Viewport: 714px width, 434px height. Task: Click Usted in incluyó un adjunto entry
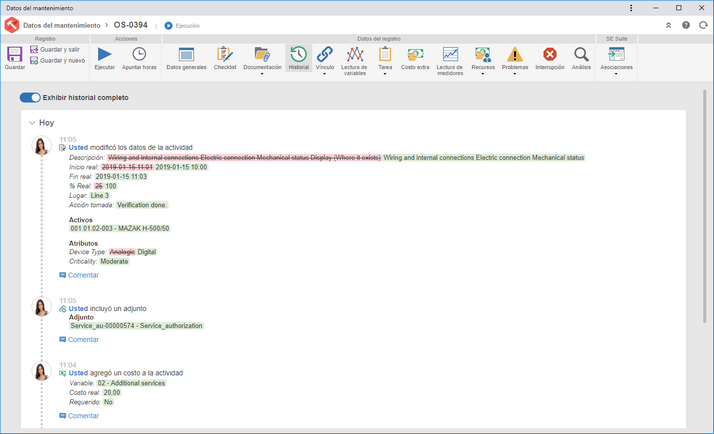click(78, 308)
